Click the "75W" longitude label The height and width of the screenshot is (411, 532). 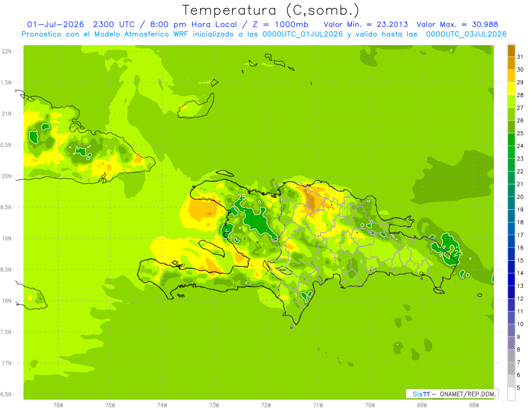coord(110,405)
